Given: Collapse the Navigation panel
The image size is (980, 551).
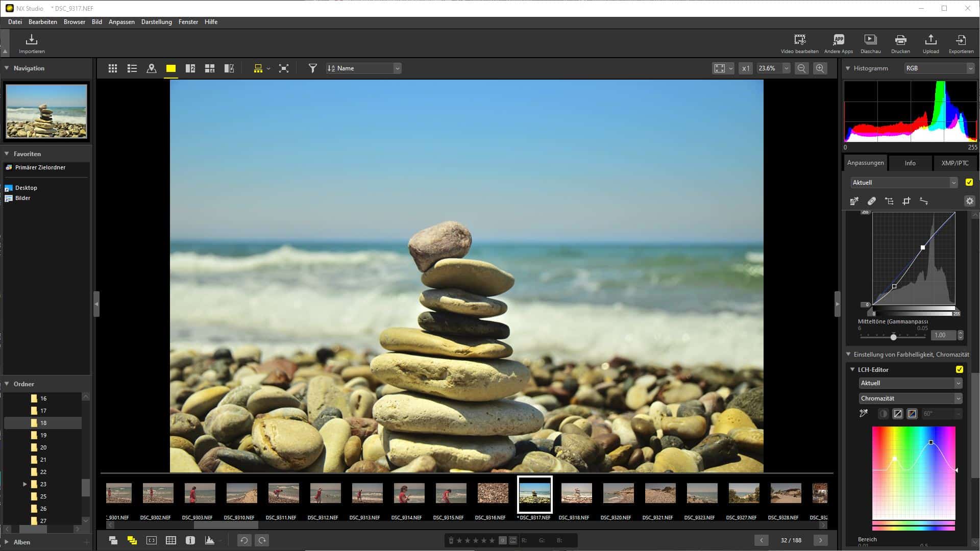Looking at the screenshot, I should [7, 68].
